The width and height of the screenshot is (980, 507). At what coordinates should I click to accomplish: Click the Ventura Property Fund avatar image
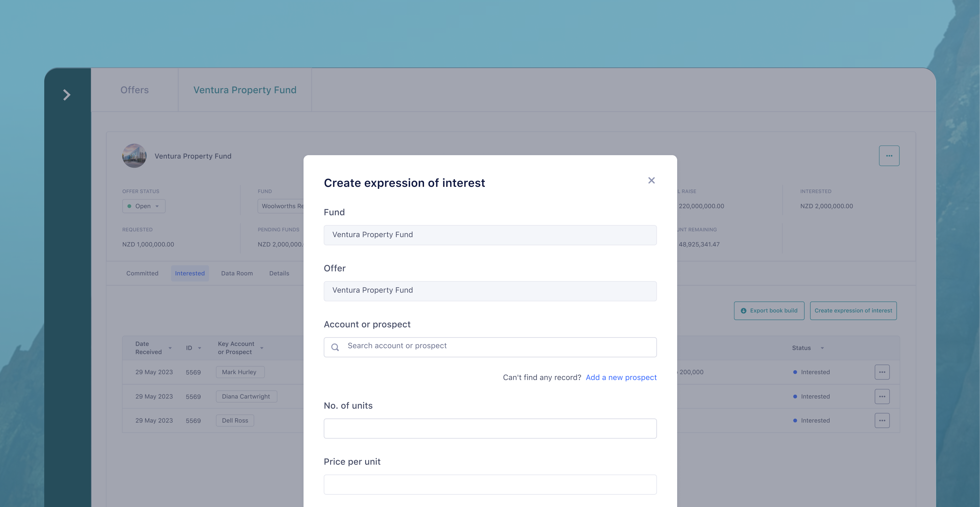tap(134, 156)
